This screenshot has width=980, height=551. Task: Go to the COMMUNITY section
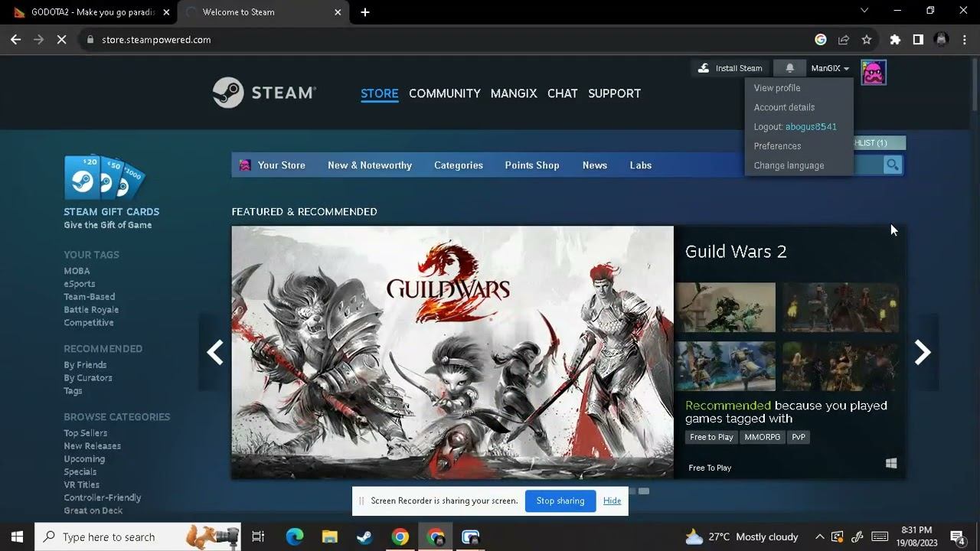click(445, 93)
